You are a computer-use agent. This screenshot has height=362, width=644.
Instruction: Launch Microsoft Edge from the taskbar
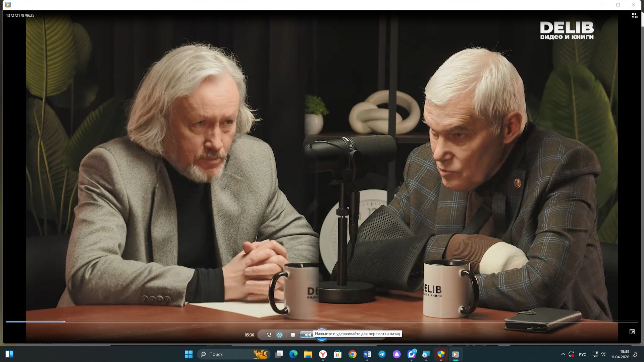(293, 354)
